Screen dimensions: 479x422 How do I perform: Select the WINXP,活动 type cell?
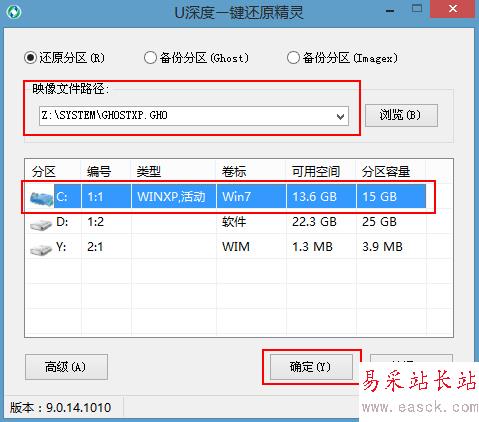[x=173, y=197]
